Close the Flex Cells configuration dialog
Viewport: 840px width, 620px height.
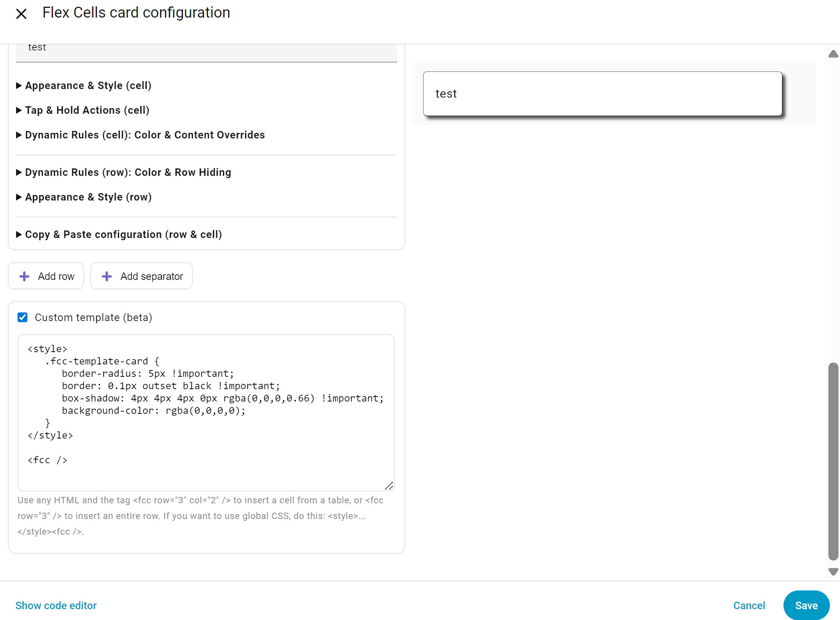21,14
